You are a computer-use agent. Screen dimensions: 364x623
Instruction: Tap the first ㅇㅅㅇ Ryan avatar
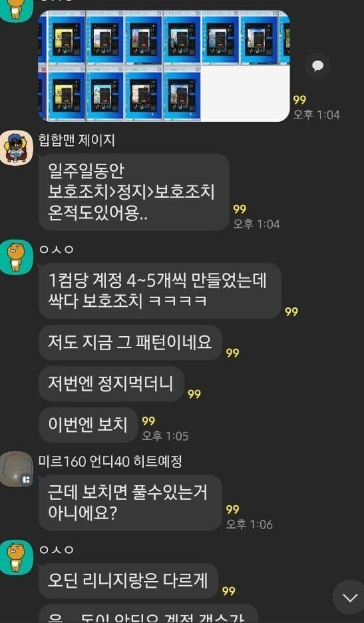click(x=16, y=257)
